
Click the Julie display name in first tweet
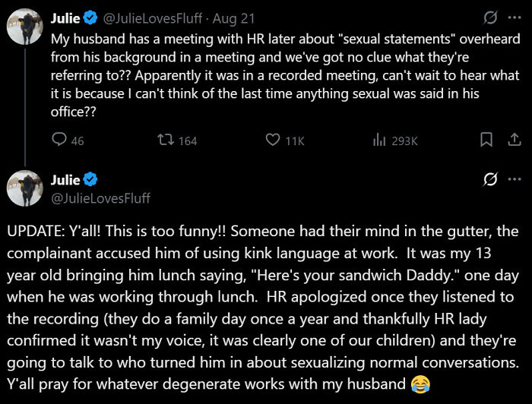65,17
